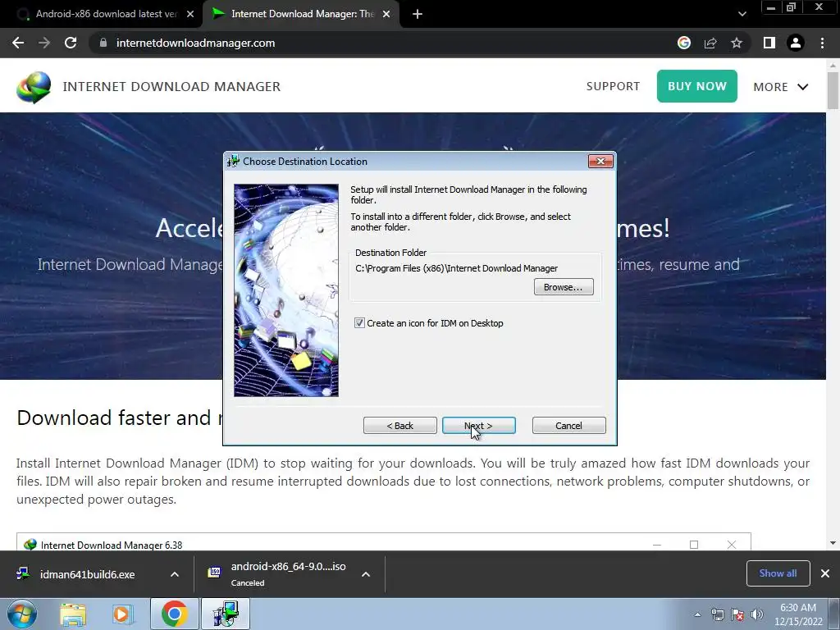Click the Internet Download Manager 6.38 screenshot title
This screenshot has height=630, width=840.
tap(112, 545)
